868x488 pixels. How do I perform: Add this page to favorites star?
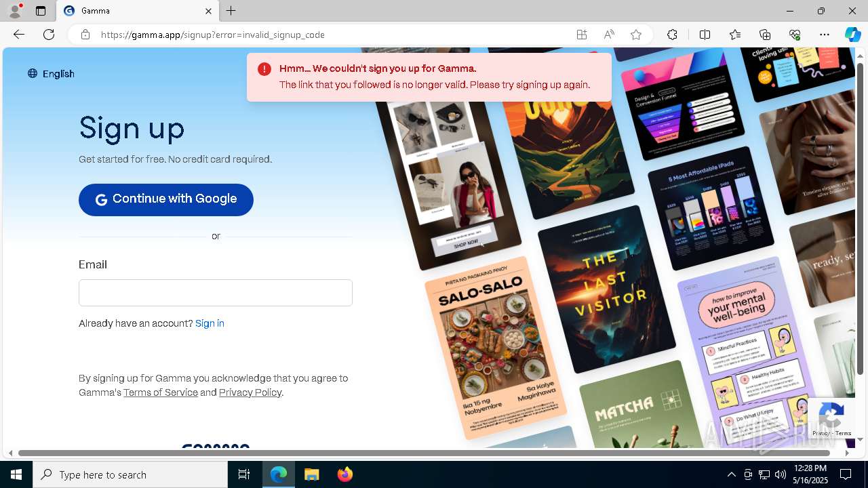pyautogui.click(x=636, y=35)
